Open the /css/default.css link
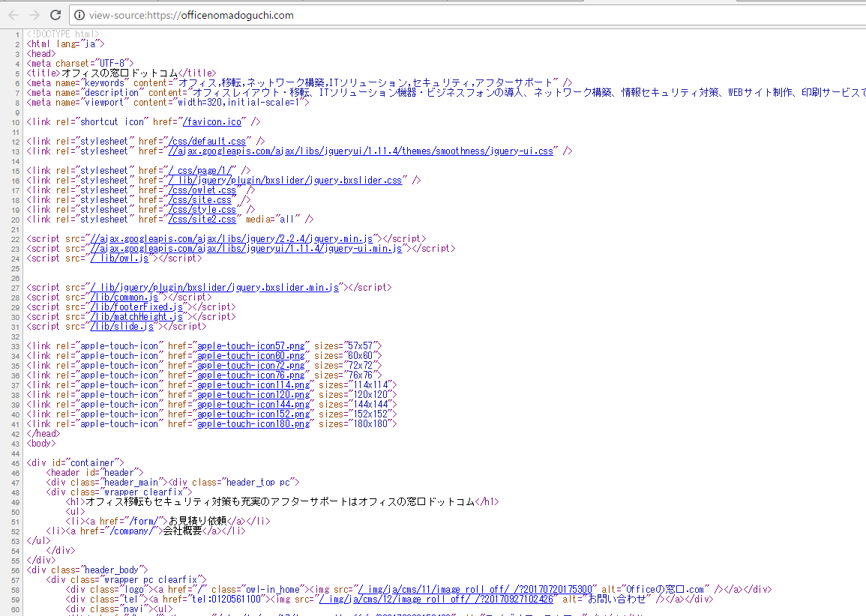 click(207, 142)
